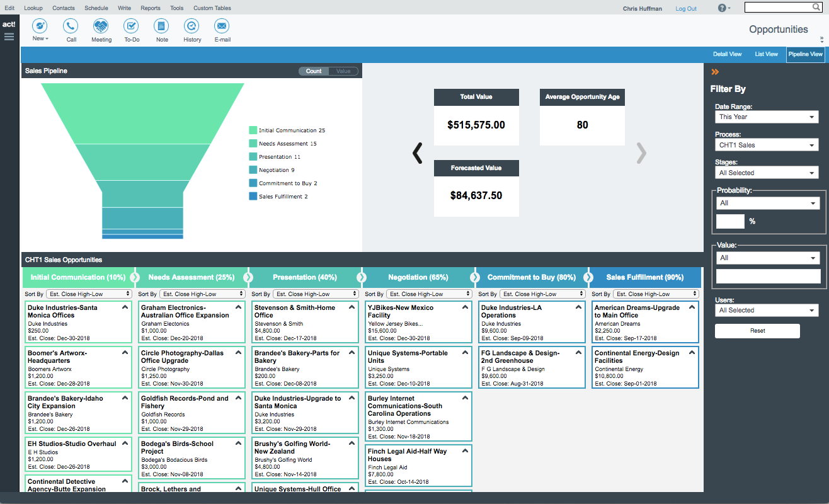Screen dimensions: 829x504
Task: Open the Schedule menu
Action: [x=96, y=8]
